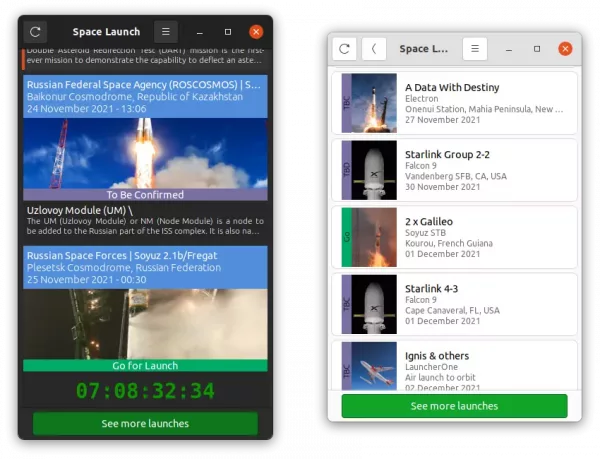Viewport: 600px width, 459px height.
Task: Click the TBC tag on Ignis & others
Action: (x=346, y=366)
